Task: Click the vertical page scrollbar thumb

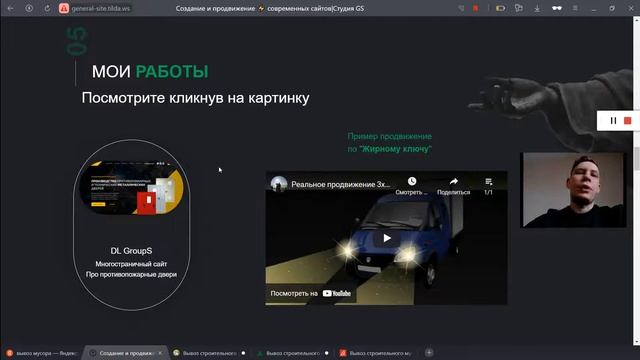Action: pyautogui.click(x=636, y=158)
